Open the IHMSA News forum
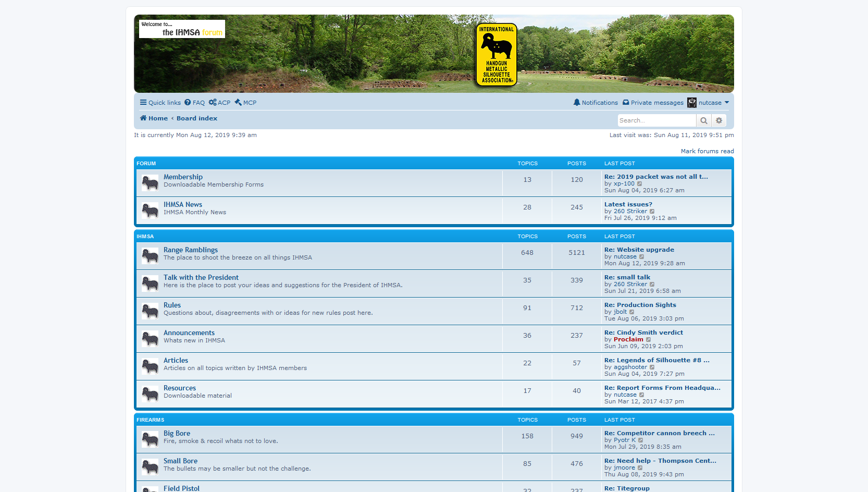The image size is (868, 492). click(x=183, y=205)
